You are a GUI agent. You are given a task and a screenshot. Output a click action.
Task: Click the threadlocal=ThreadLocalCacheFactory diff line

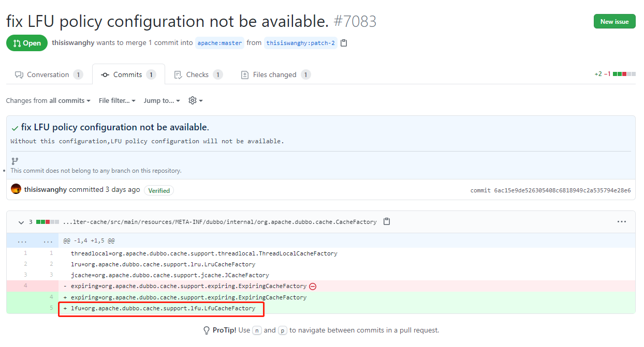[204, 253]
